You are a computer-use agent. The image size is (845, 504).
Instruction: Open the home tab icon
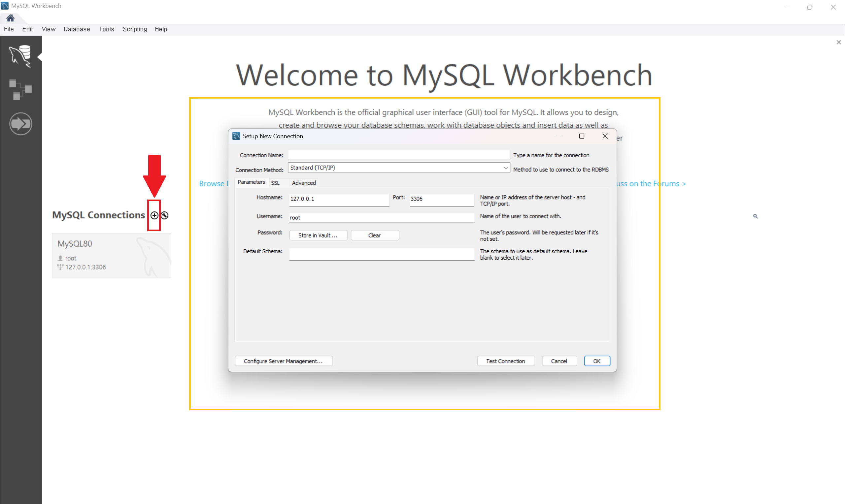click(10, 18)
